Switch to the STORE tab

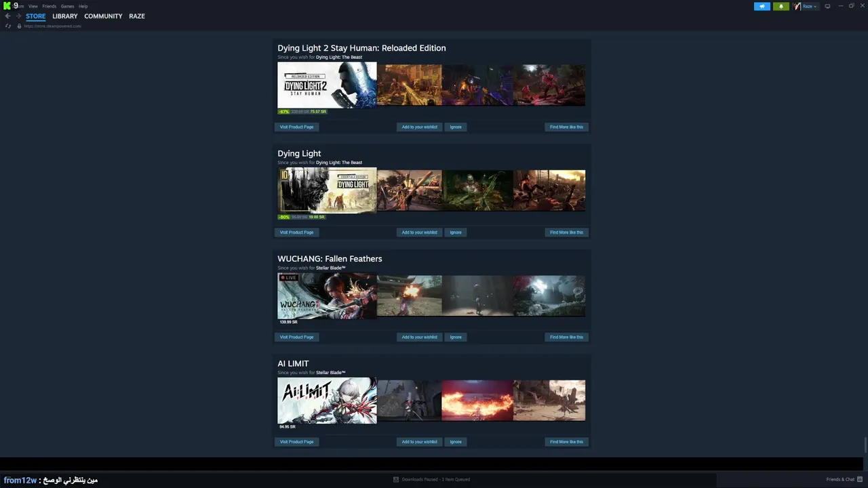point(36,16)
